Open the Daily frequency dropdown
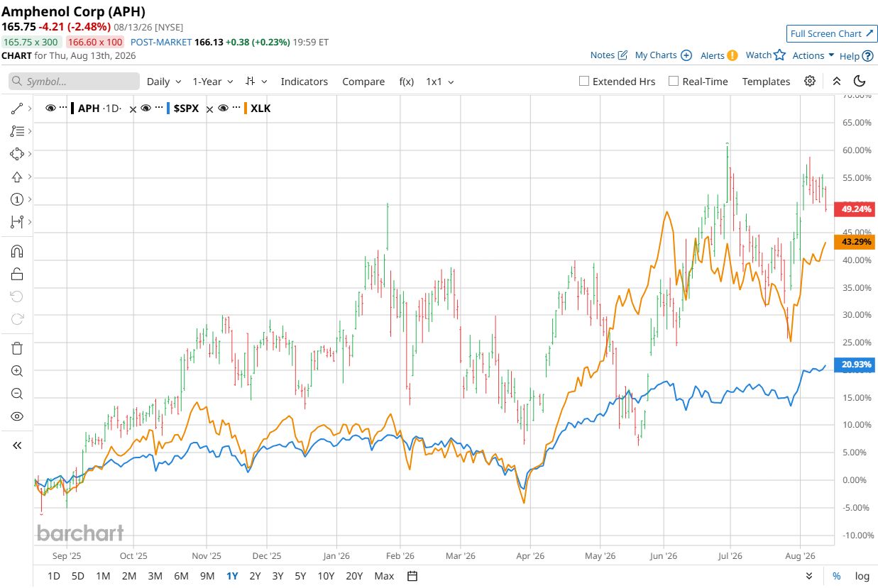The image size is (878, 588). point(164,82)
